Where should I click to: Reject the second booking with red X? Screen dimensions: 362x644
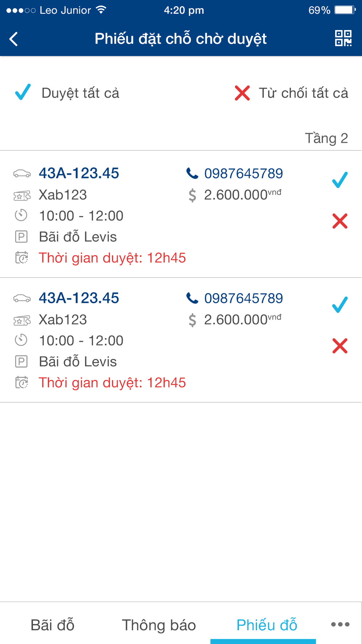pyautogui.click(x=340, y=346)
